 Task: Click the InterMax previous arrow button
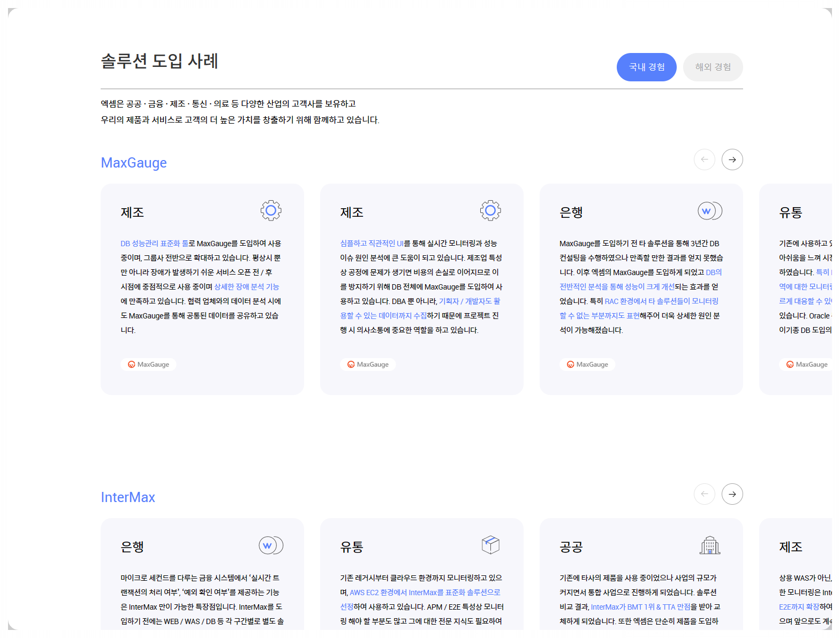point(704,494)
